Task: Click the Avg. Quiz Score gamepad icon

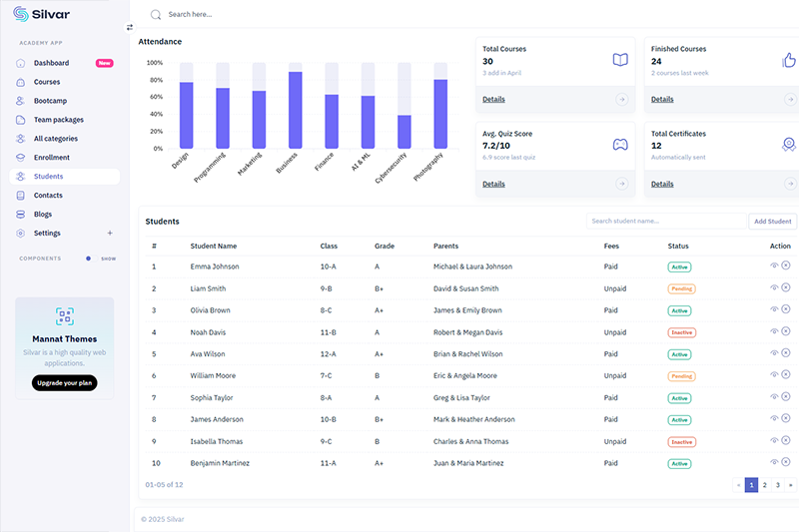Action: tap(620, 145)
